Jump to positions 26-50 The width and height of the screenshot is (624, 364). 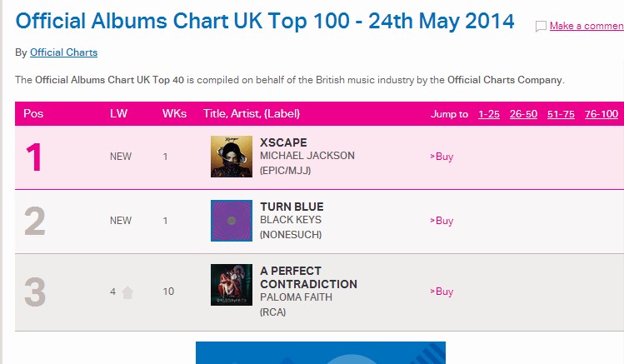point(523,114)
